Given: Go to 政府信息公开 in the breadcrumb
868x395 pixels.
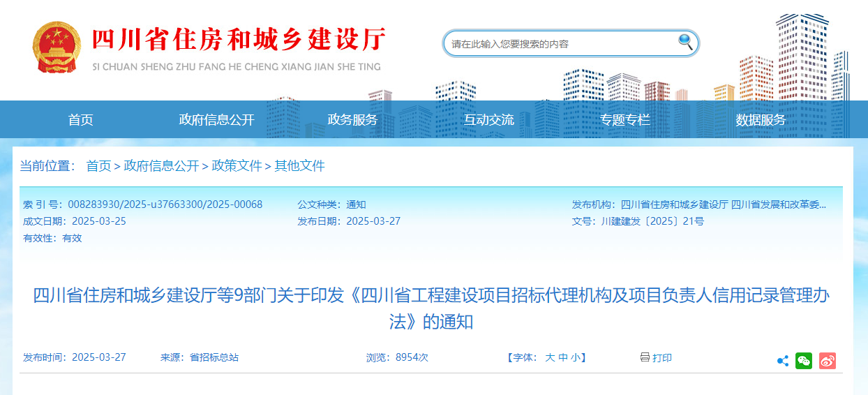Looking at the screenshot, I should pyautogui.click(x=161, y=166).
